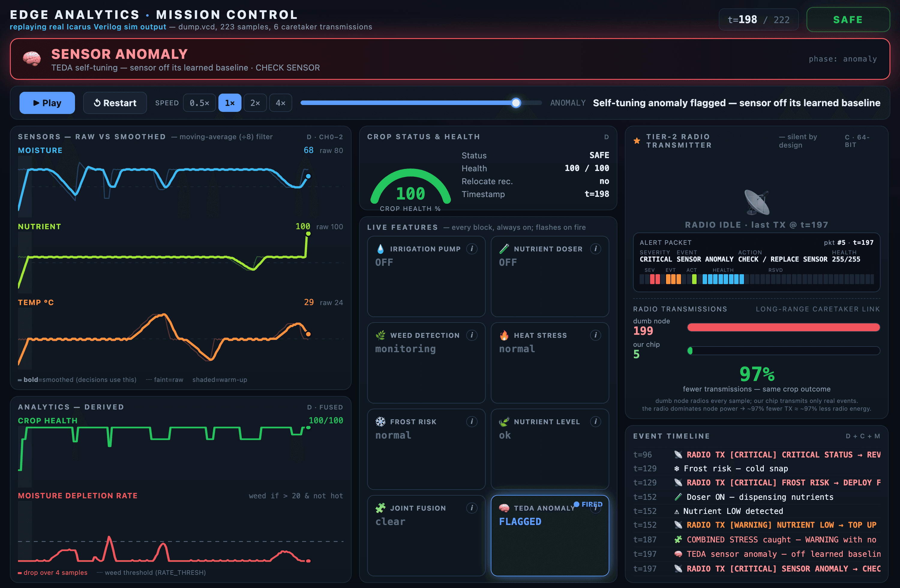Screen dimensions: 900x588
Task: Open info for Joint Fusion
Action: coord(472,508)
